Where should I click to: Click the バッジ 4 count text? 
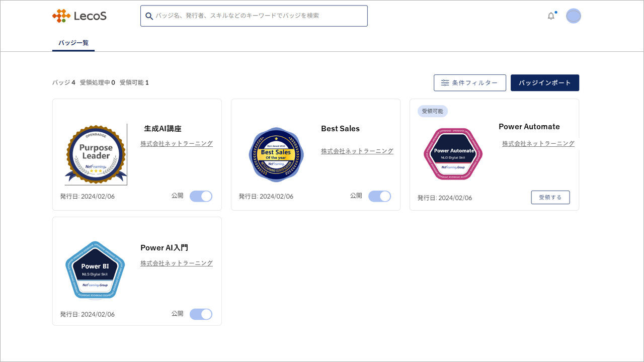pyautogui.click(x=64, y=82)
